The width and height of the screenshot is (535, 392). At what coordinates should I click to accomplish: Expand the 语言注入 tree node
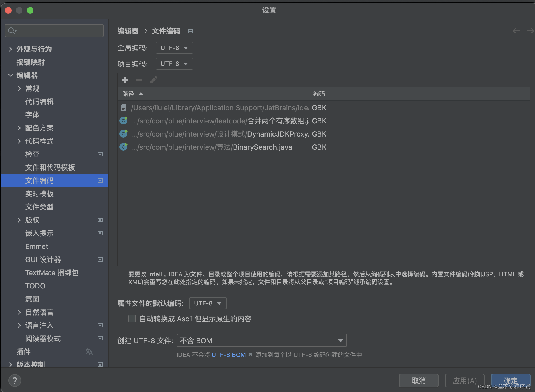pyautogui.click(x=19, y=325)
